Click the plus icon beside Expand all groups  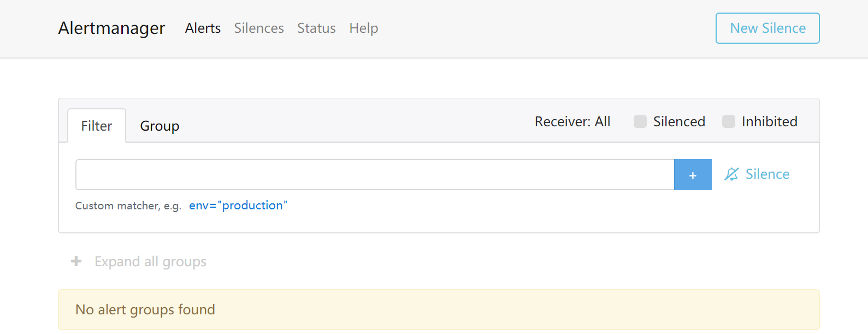tap(76, 261)
